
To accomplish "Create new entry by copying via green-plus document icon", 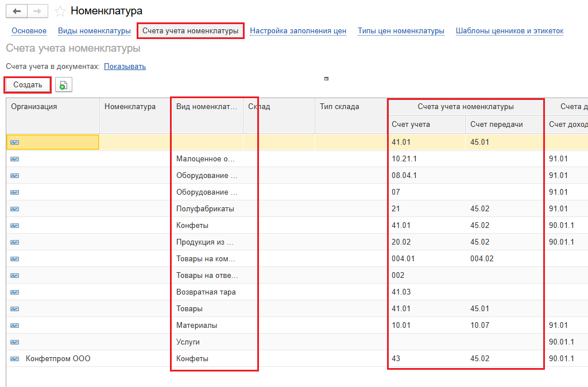I will click(63, 85).
